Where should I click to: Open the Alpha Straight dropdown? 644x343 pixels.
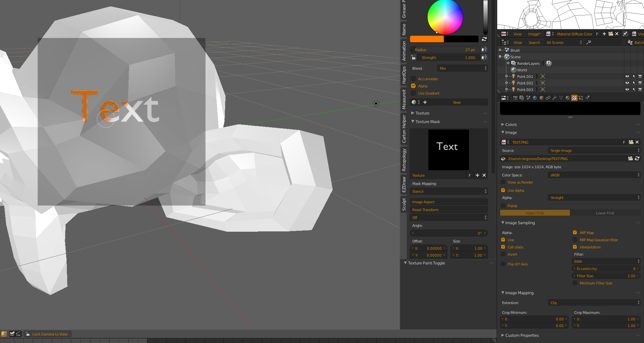point(594,197)
